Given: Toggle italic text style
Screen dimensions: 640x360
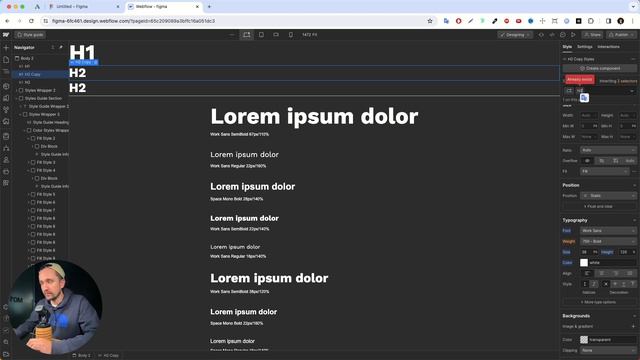Looking at the screenshot, I should [594, 284].
